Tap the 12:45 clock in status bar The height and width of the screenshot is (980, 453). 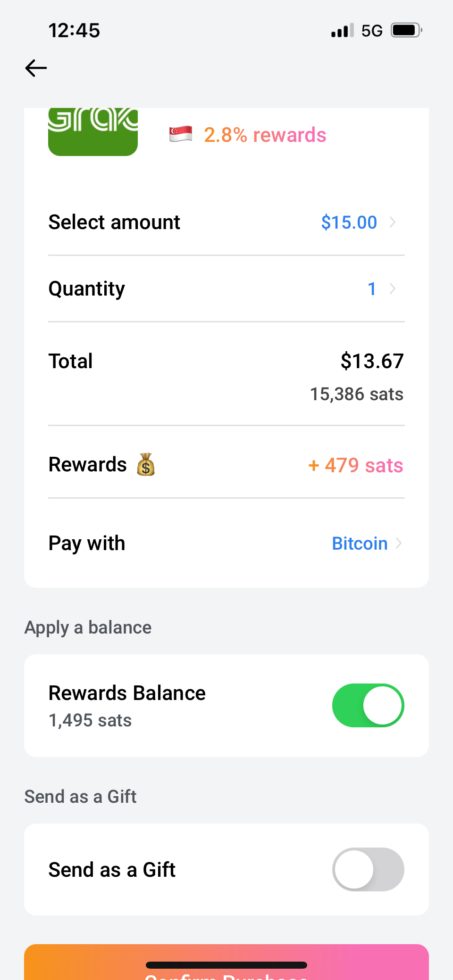[74, 31]
